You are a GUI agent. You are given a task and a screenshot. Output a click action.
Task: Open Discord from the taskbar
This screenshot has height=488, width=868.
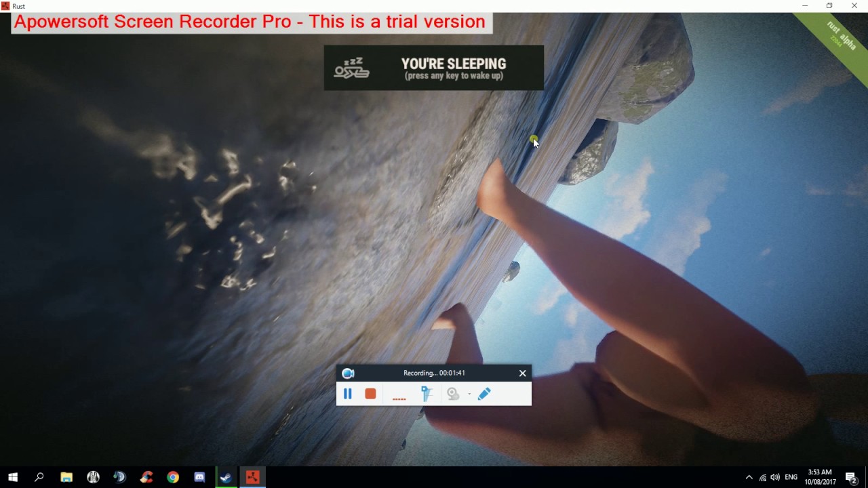pyautogui.click(x=199, y=477)
